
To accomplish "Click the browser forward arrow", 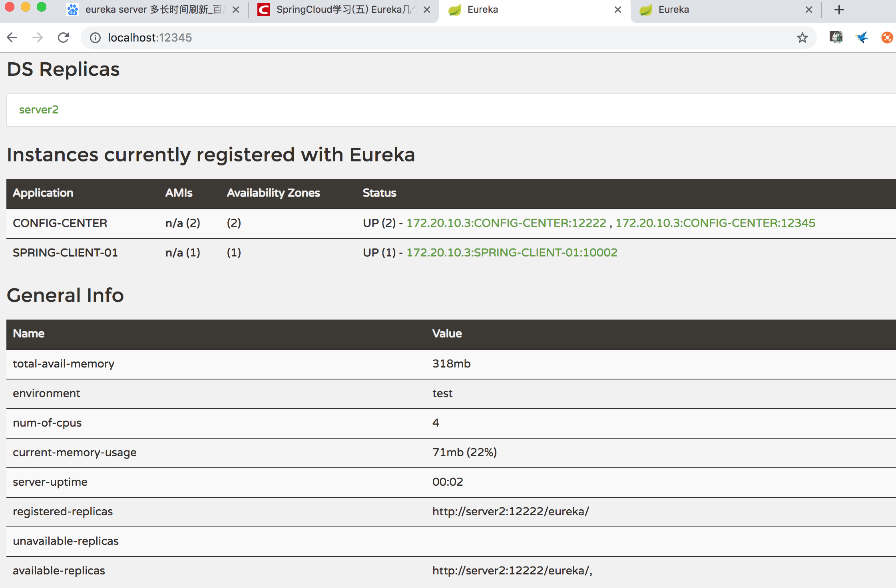I will tap(38, 38).
